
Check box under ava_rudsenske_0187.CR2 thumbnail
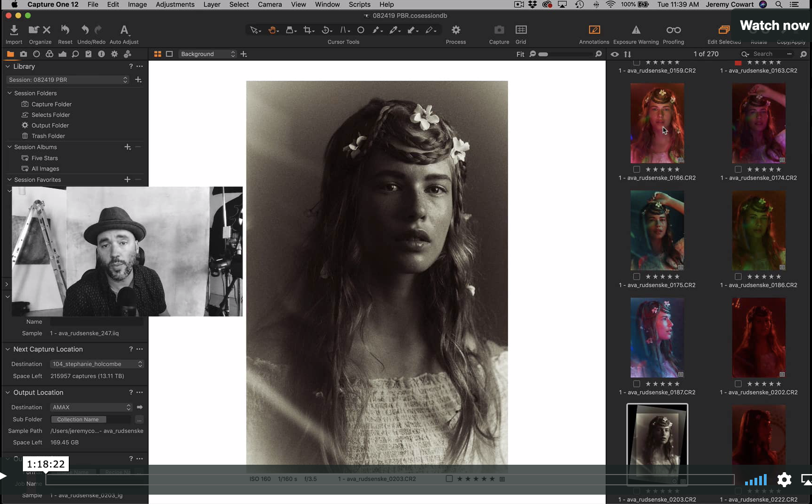coord(636,384)
